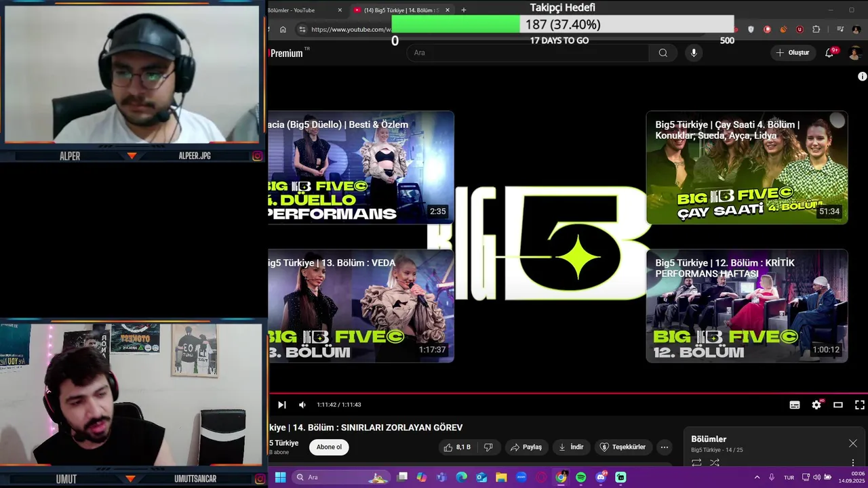This screenshot has height=488, width=868.
Task: Change the TUR keyboard language
Action: click(789, 477)
